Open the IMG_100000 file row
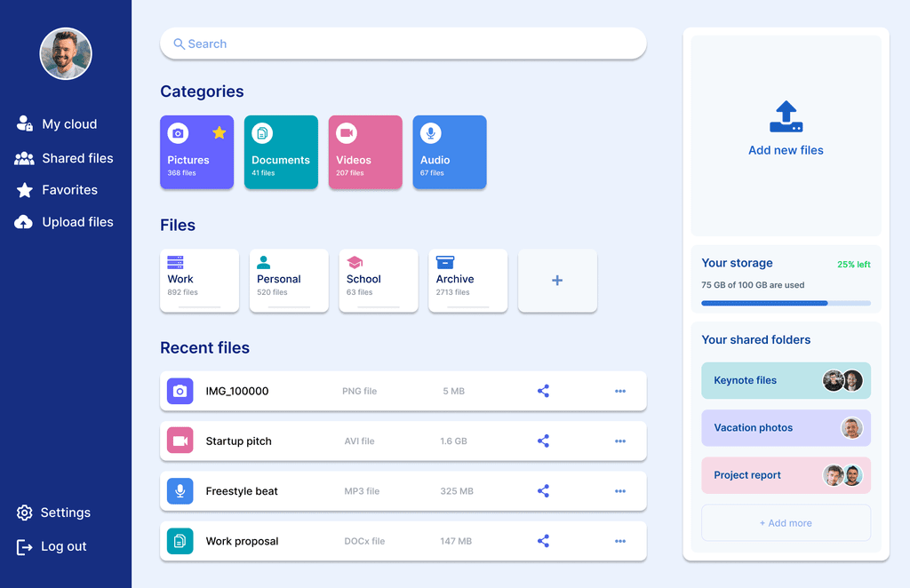Screen dimensions: 910x588 (403, 391)
